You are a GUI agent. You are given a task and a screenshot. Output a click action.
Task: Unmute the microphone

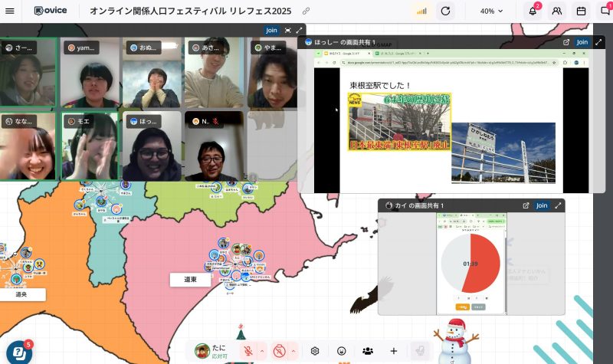coord(247,351)
